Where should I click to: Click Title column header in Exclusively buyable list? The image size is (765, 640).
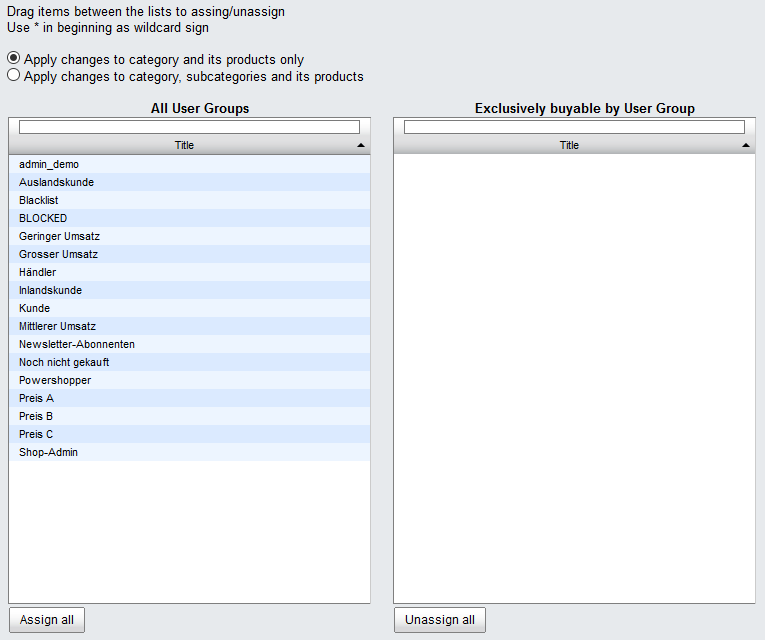(x=569, y=145)
